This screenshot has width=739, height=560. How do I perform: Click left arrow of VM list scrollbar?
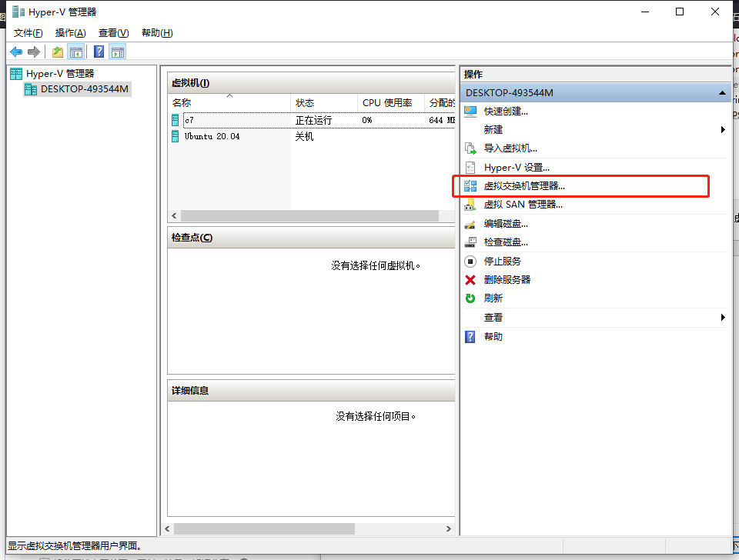(x=175, y=215)
